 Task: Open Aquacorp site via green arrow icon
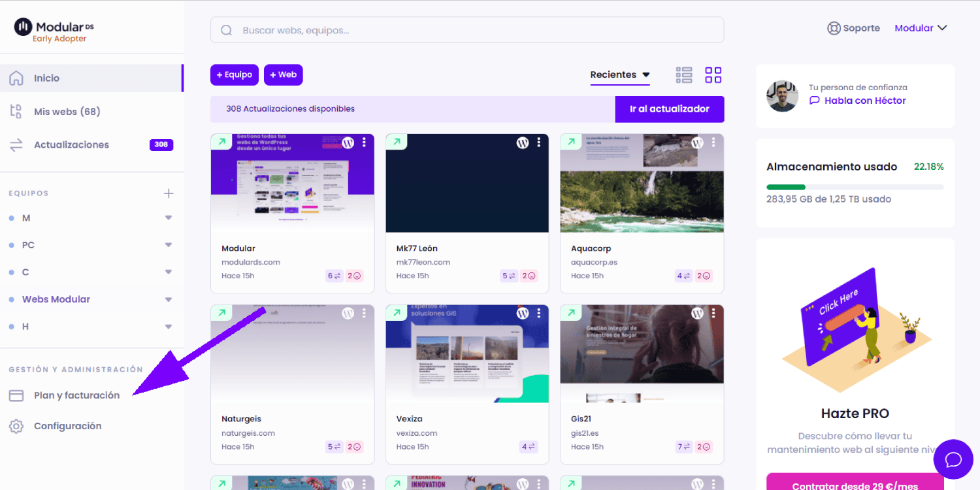click(571, 142)
